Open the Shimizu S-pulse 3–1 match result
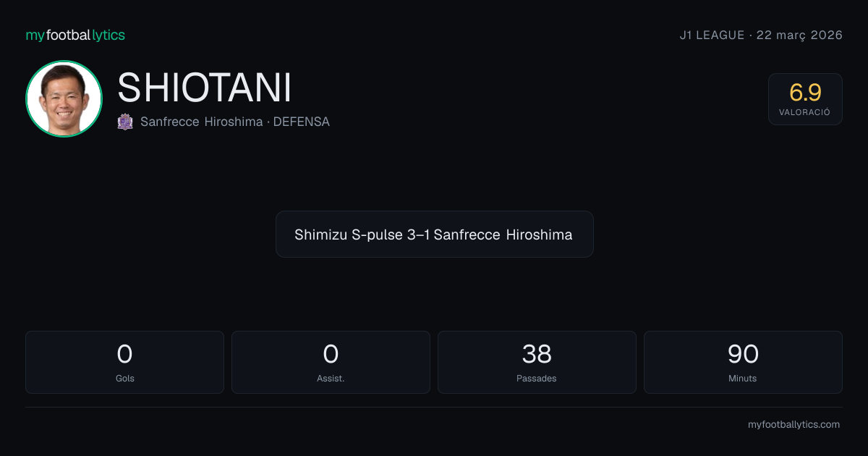This screenshot has height=456, width=868. tap(434, 235)
